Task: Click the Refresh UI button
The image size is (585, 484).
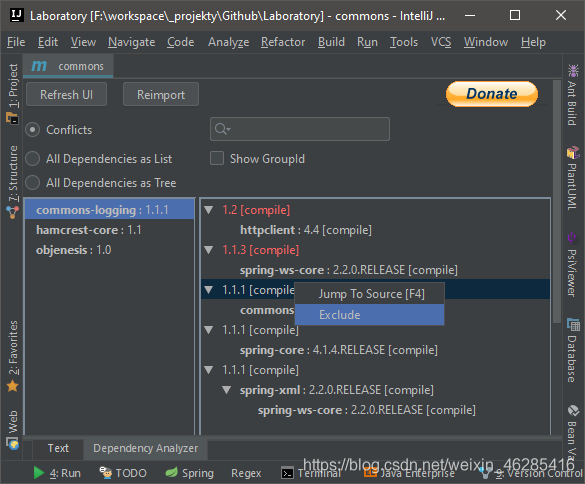Action: [x=66, y=94]
